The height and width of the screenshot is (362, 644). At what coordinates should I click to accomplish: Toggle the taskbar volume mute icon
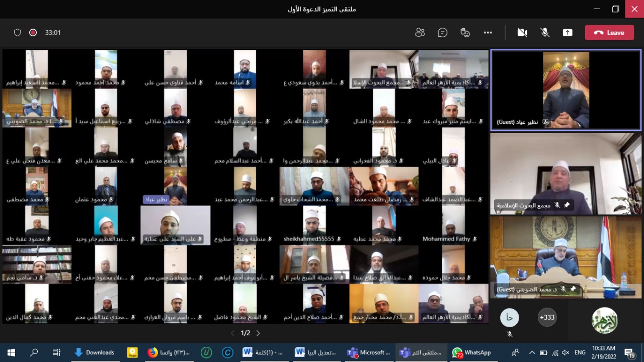566,352
